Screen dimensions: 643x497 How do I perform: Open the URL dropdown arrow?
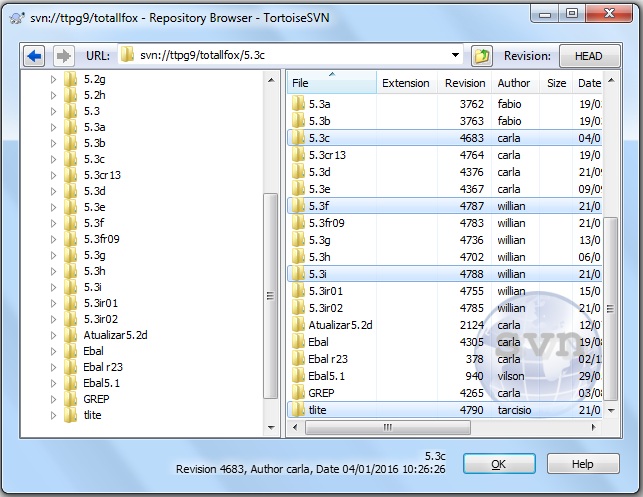click(x=455, y=55)
